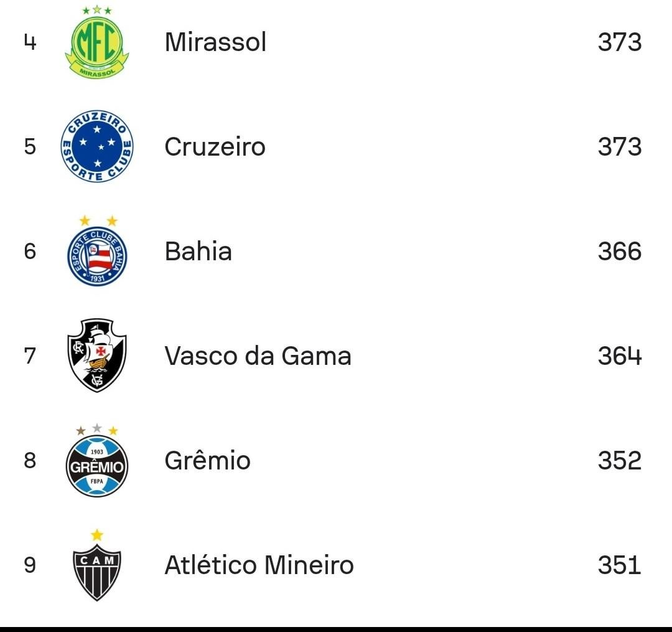Image resolution: width=672 pixels, height=632 pixels.
Task: Select Bahia's 366 score value
Action: point(619,252)
